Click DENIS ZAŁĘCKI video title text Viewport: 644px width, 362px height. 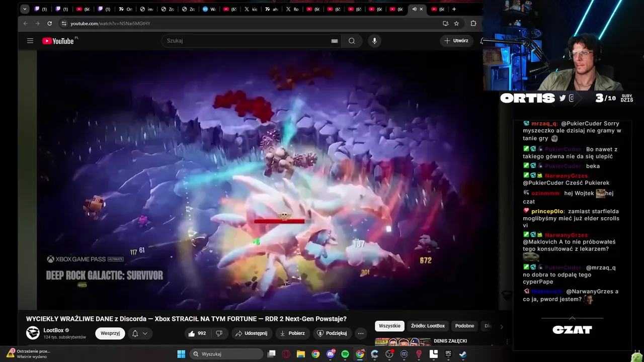[x=450, y=341]
